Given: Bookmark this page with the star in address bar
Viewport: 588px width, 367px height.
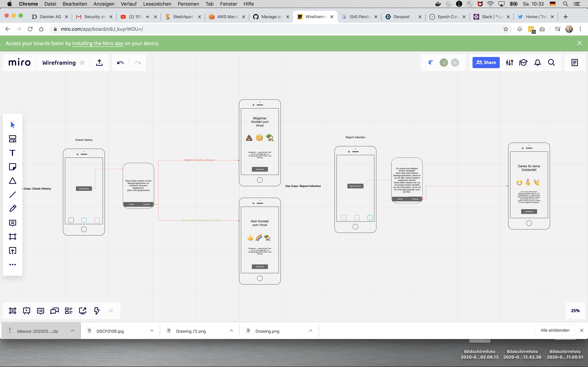Looking at the screenshot, I should click(x=506, y=29).
